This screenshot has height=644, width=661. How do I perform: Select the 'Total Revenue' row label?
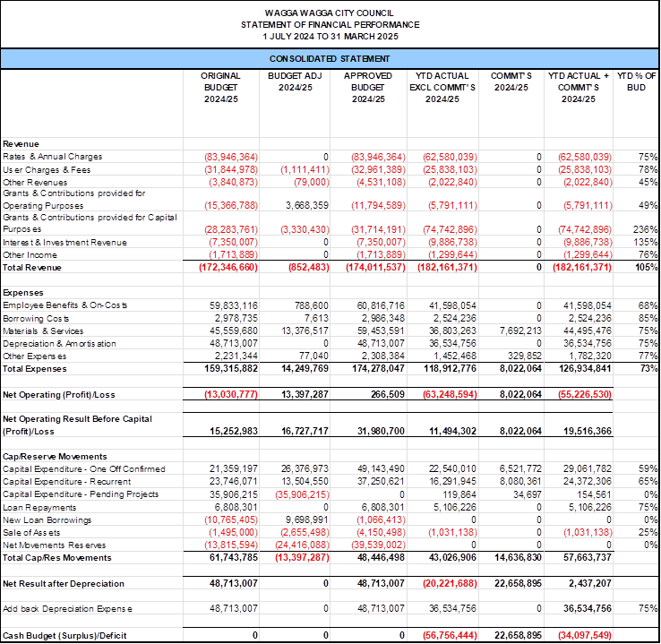point(32,268)
